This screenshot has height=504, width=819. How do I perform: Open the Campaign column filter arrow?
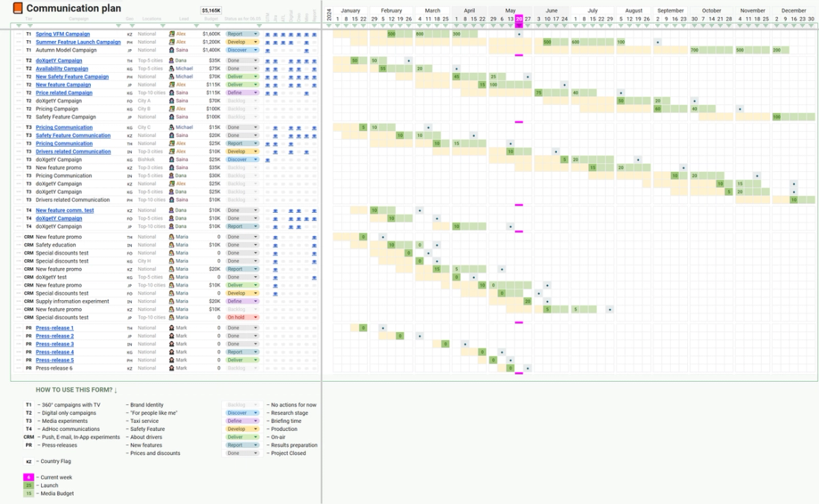(118, 25)
